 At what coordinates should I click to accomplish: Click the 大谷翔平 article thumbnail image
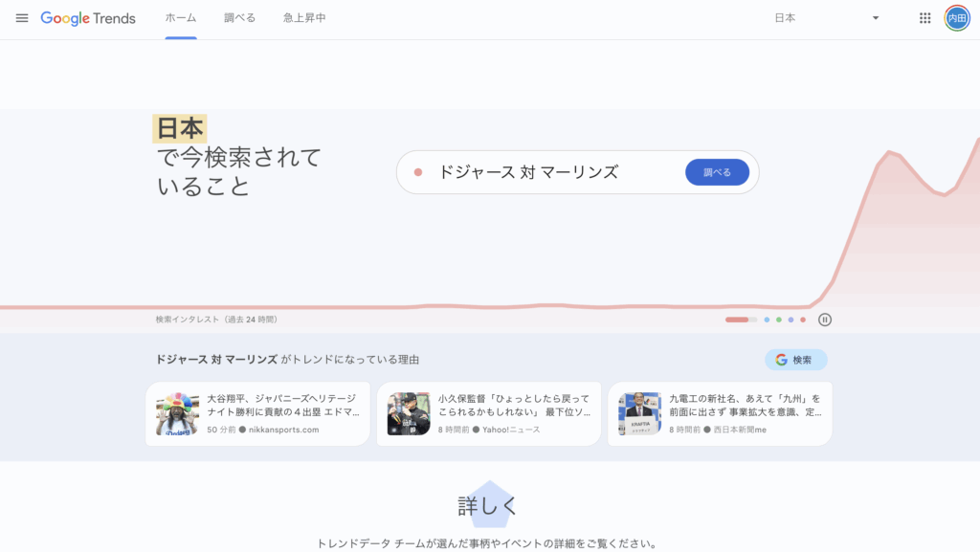coord(177,414)
